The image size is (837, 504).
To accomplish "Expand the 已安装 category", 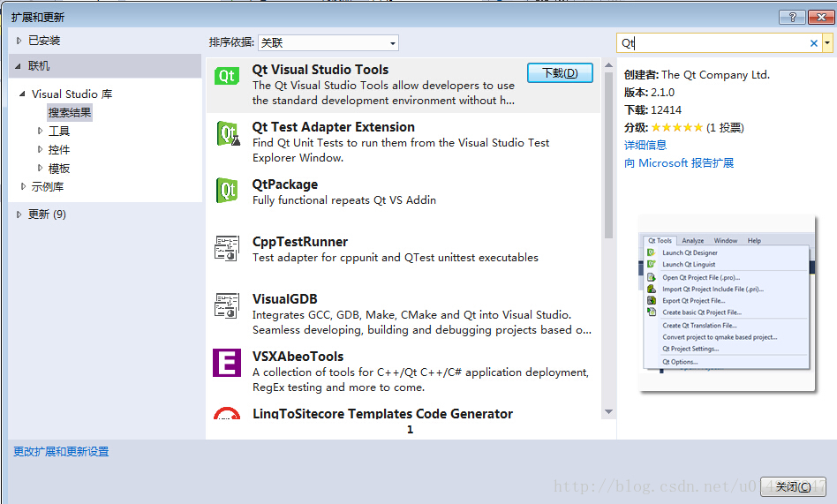I will [x=19, y=41].
